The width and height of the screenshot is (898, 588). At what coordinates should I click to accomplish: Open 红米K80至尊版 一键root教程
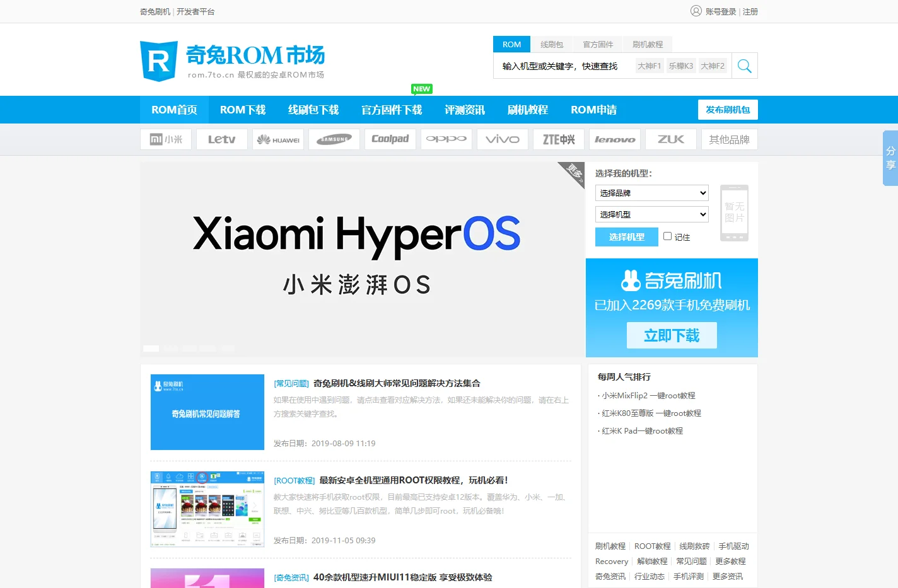point(651,413)
